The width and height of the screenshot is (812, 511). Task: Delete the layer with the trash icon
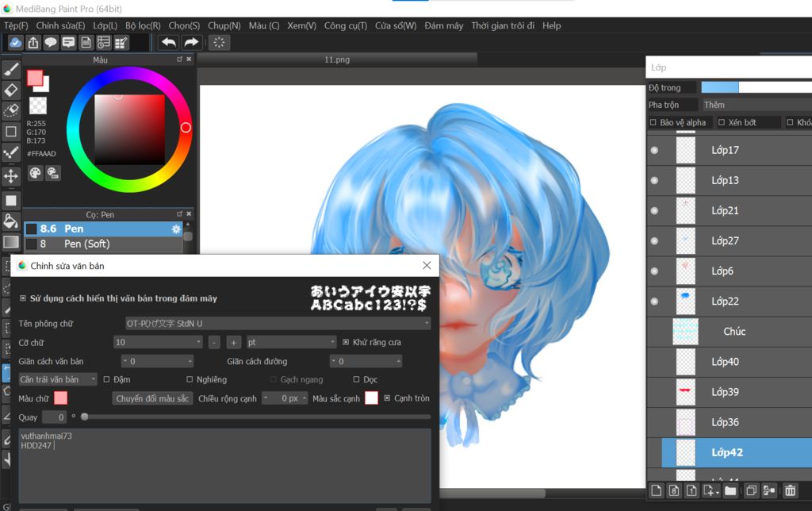tap(790, 490)
